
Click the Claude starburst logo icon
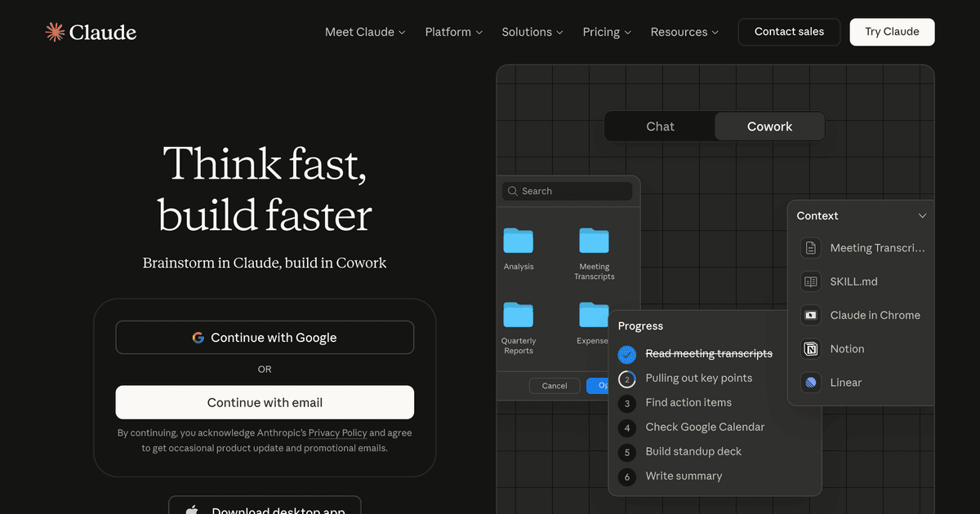55,32
